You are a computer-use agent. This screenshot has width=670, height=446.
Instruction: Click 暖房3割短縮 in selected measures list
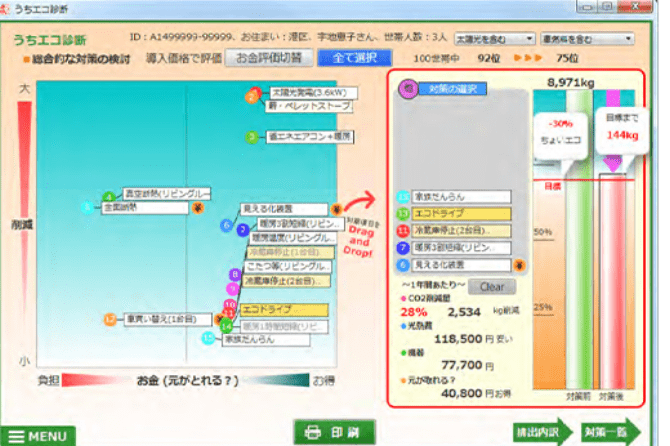coord(461,248)
